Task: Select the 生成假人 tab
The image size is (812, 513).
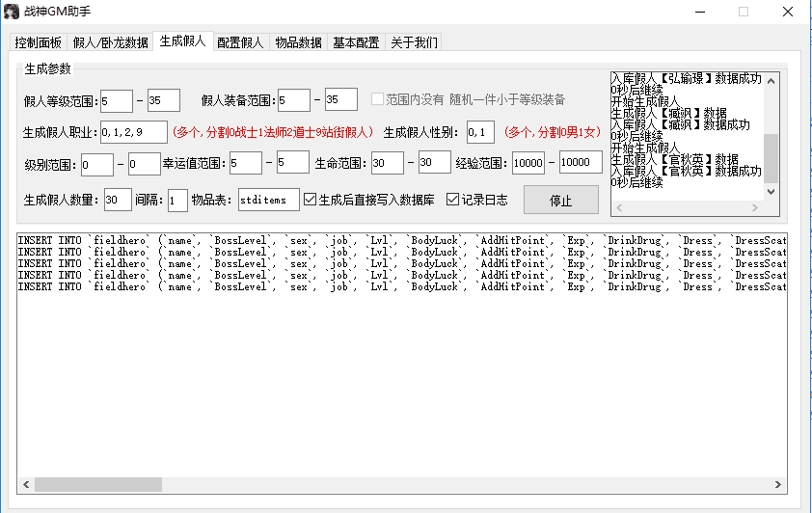Action: tap(183, 40)
